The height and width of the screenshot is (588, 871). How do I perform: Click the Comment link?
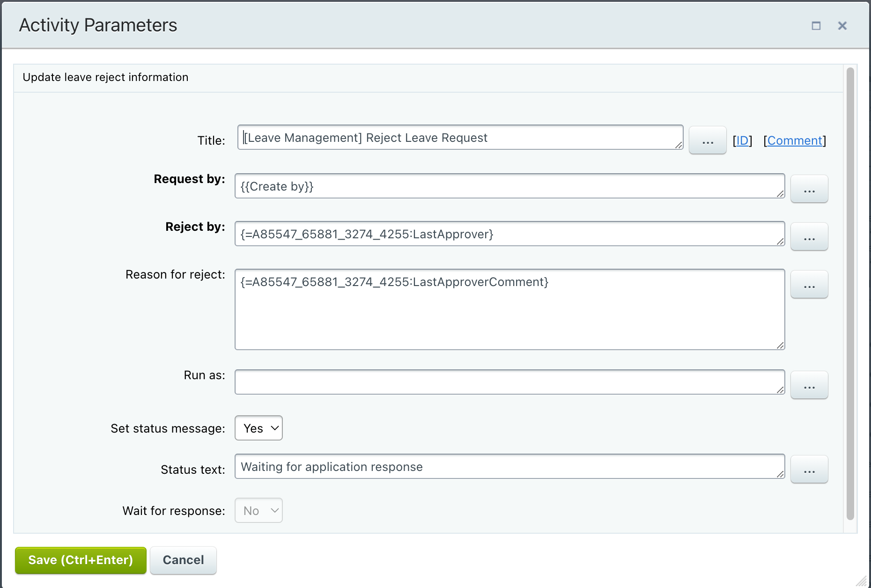[795, 140]
